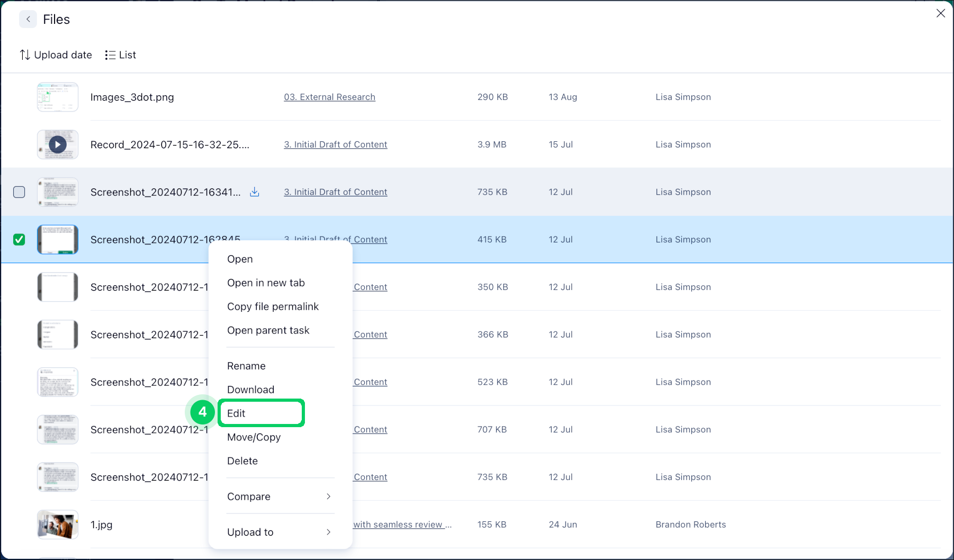Viewport: 954px width, 560px height.
Task: Select 'Rename' from the context menu
Action: pos(246,365)
